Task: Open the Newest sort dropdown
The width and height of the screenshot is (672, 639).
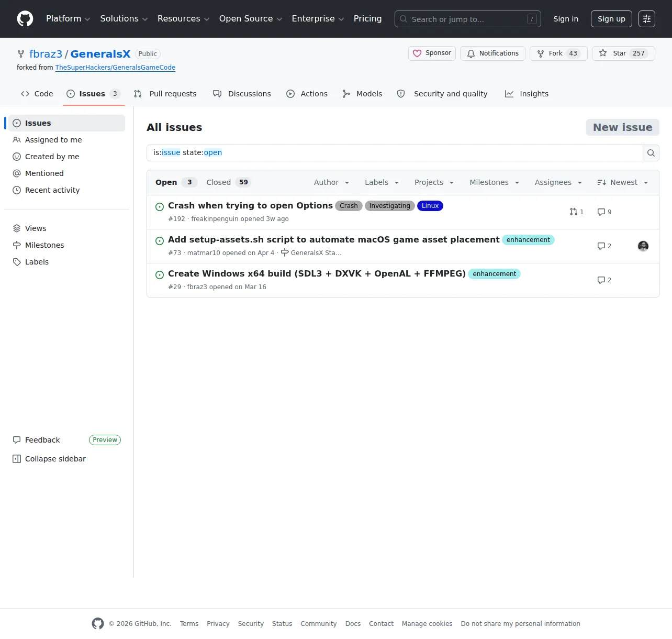Action: (623, 182)
